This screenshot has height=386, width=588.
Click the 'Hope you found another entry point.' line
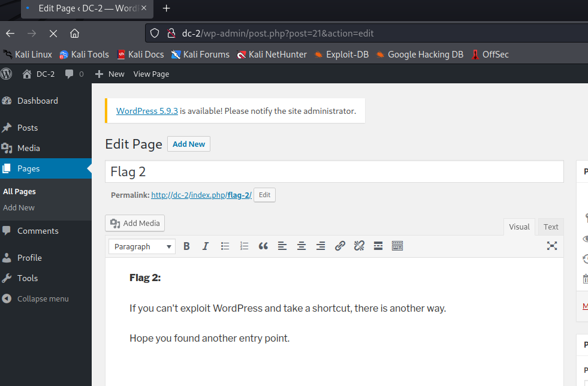tap(210, 339)
